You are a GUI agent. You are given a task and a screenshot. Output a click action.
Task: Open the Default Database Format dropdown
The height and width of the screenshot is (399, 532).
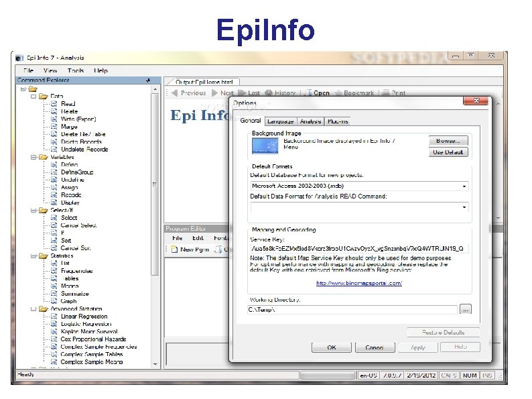tap(464, 186)
